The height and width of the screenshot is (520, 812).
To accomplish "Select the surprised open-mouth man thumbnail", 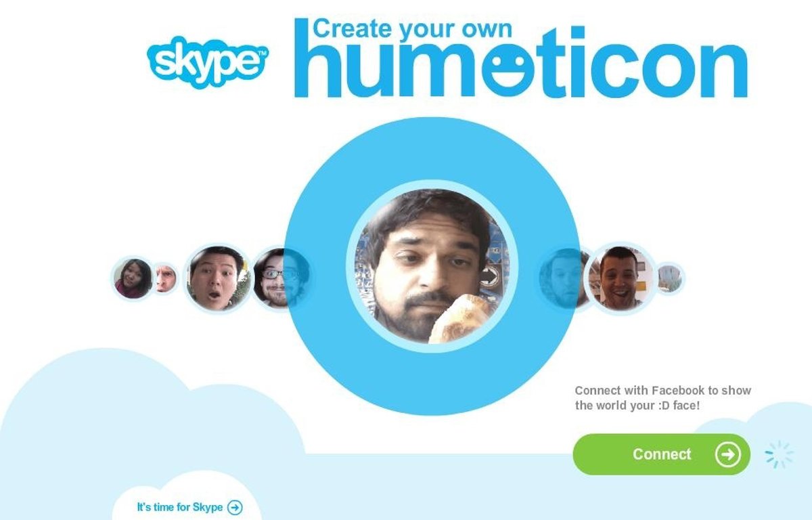I will coord(217,278).
